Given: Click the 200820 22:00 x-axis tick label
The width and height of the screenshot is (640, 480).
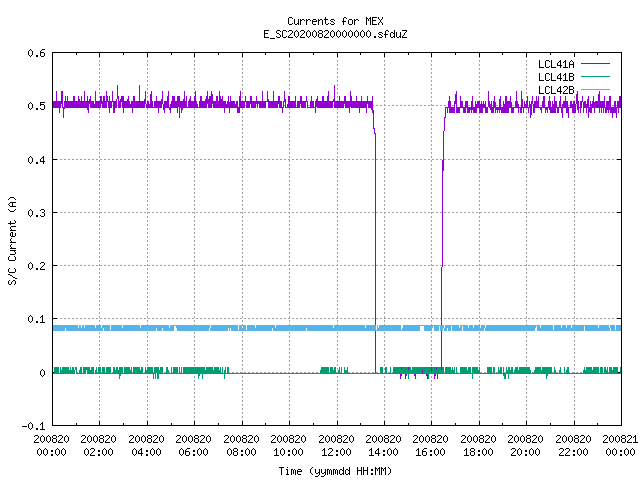Looking at the screenshot, I should pyautogui.click(x=573, y=446).
